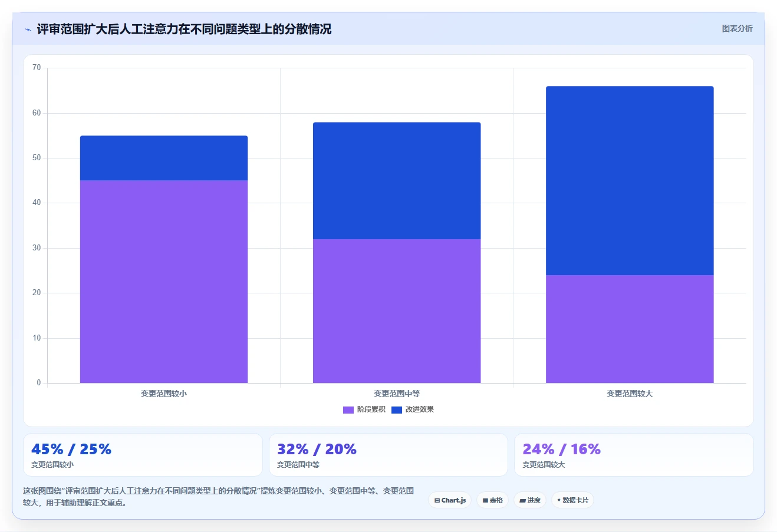Click the y-axis value 70

tap(37, 68)
